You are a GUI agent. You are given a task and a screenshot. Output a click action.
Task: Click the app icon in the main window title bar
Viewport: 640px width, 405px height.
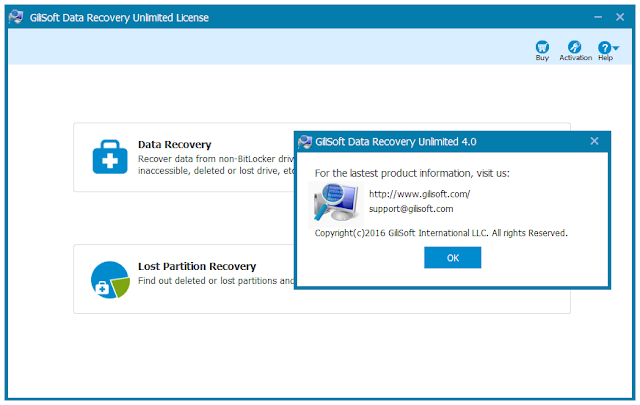(x=16, y=17)
